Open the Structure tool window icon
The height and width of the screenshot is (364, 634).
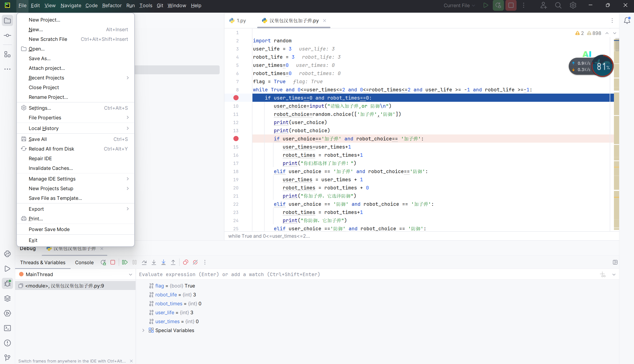[x=7, y=54]
